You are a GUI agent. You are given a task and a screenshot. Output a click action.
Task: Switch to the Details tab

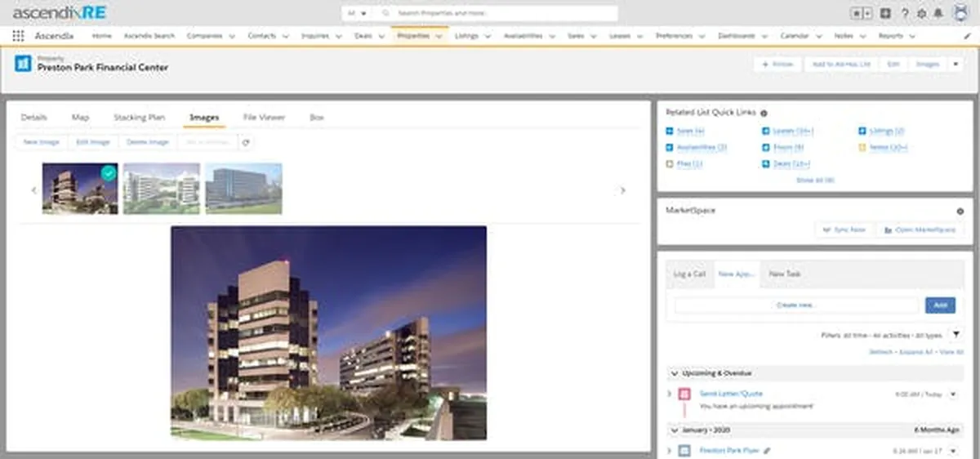(x=34, y=118)
